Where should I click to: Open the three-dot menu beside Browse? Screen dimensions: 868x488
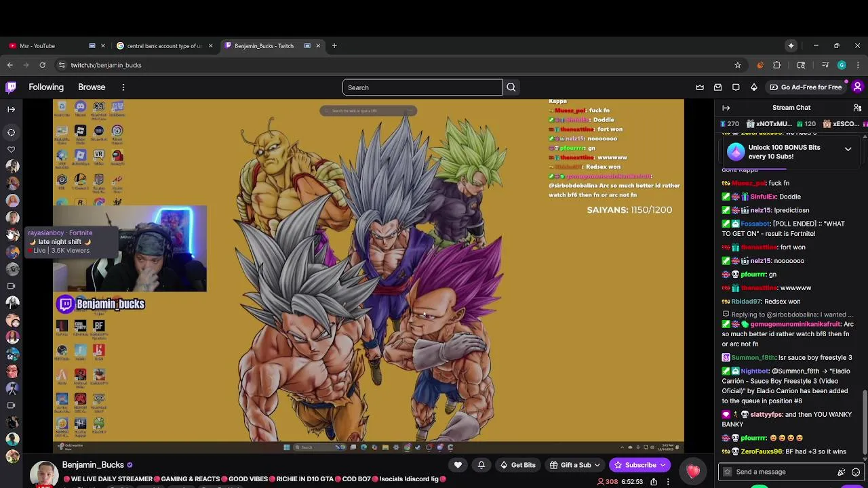point(123,87)
